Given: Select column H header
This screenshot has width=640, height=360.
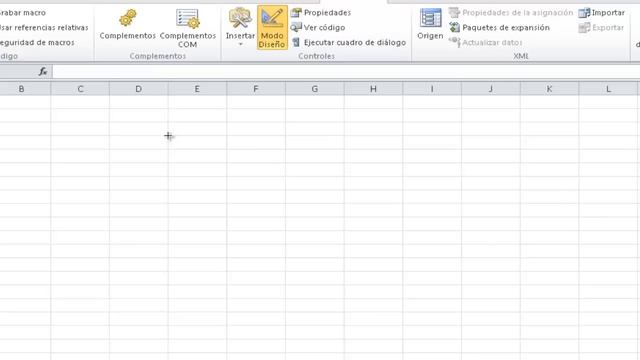Looking at the screenshot, I should (373, 89).
